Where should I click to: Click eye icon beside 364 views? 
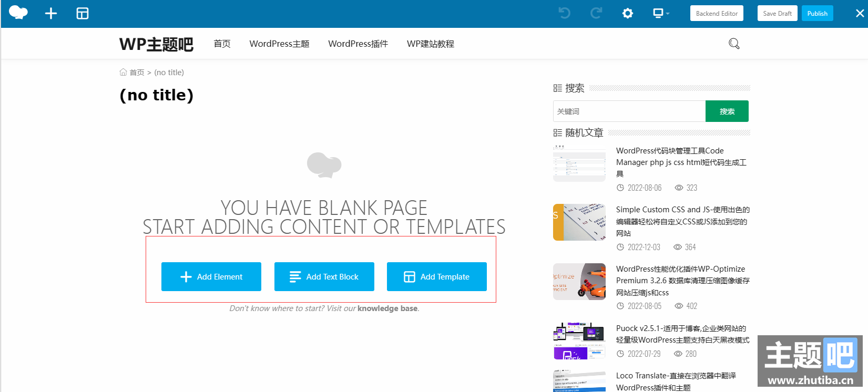pos(678,247)
